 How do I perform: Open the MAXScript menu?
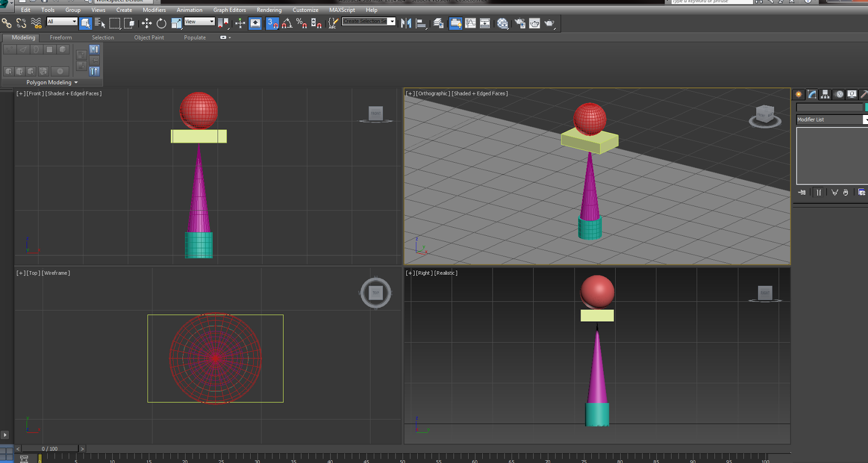(342, 10)
